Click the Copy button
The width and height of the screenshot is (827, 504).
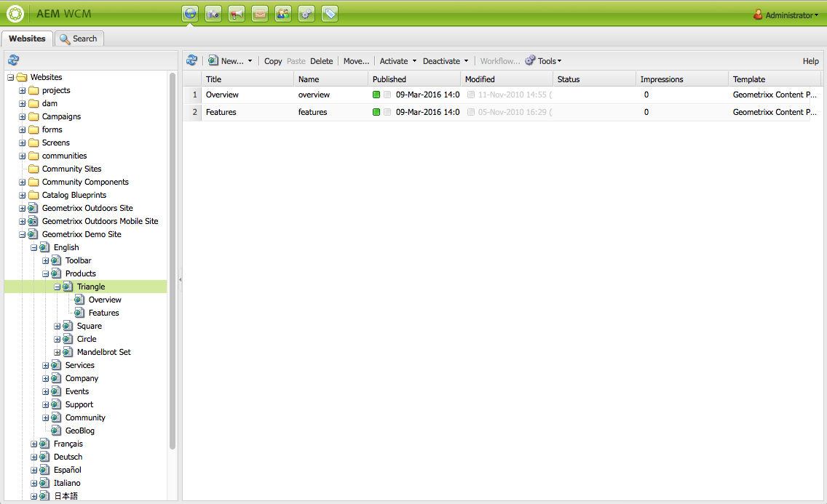pos(273,61)
